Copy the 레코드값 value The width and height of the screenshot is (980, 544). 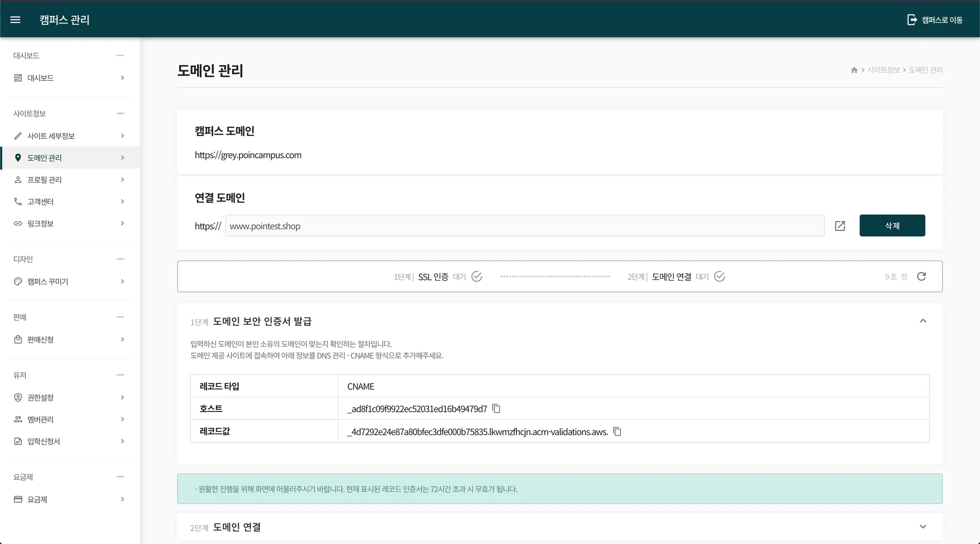pyautogui.click(x=617, y=431)
